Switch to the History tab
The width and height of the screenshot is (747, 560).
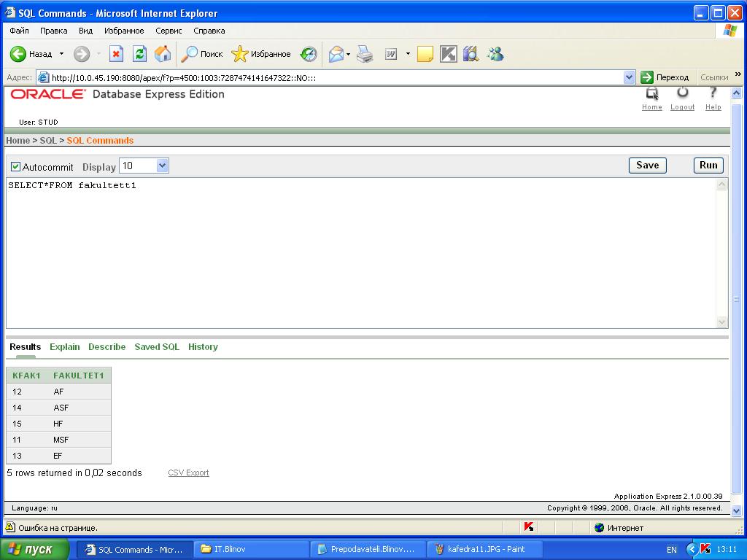203,346
